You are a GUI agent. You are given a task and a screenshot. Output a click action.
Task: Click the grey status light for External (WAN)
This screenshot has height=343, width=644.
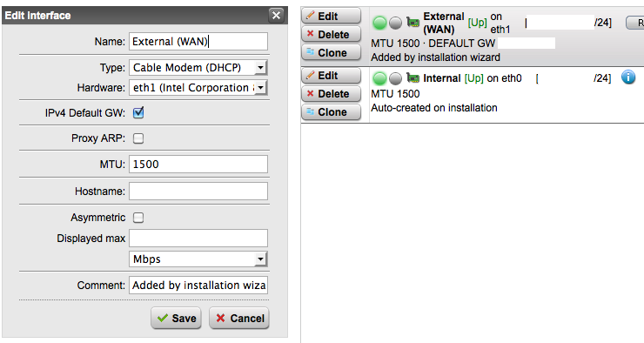click(395, 23)
